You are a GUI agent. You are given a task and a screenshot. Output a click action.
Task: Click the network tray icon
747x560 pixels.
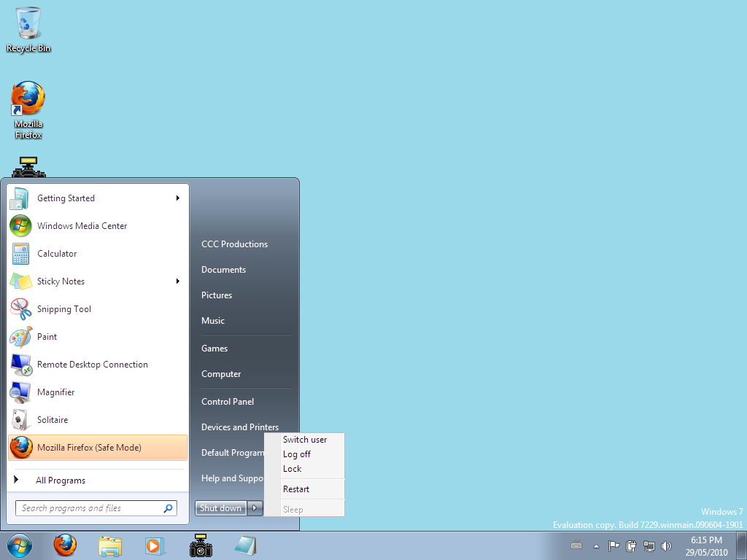(649, 545)
